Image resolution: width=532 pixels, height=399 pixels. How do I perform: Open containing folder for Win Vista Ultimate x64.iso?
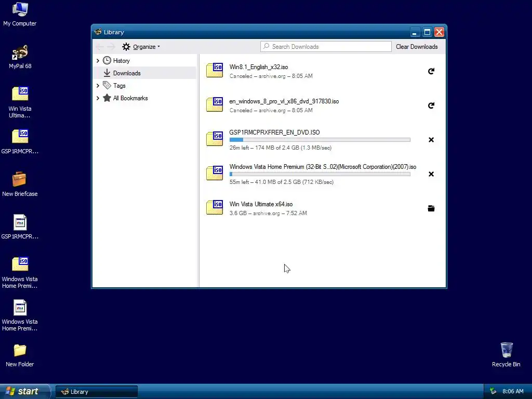point(431,208)
